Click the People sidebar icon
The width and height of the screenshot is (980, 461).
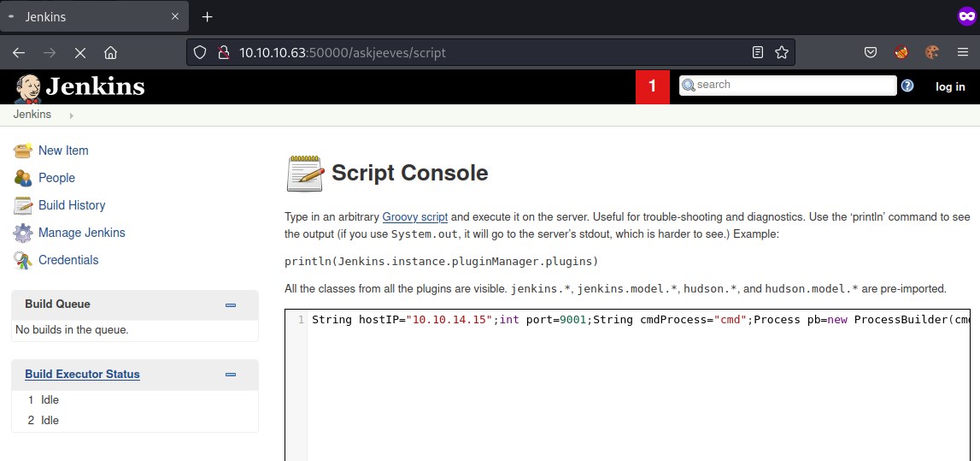pos(23,178)
